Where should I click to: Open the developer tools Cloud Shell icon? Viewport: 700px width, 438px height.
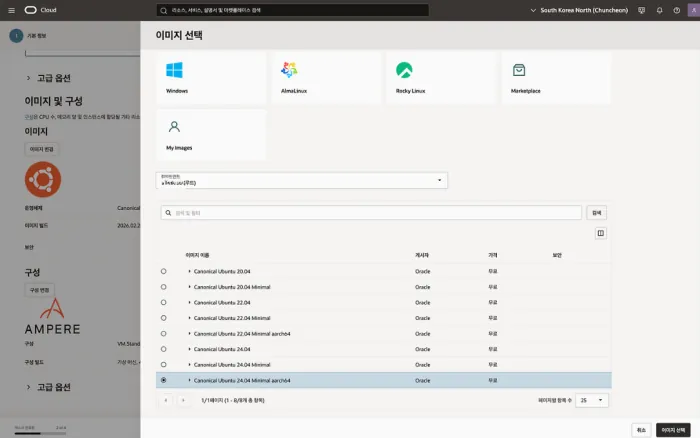coord(642,10)
